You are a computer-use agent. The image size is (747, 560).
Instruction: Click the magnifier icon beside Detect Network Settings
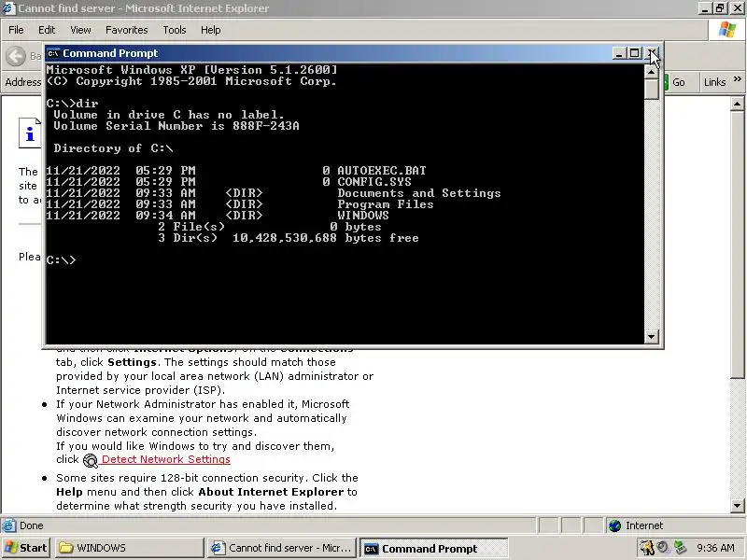90,460
